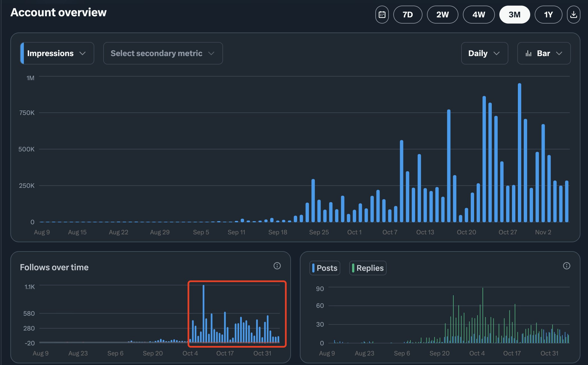
Task: Select the 3M time range option
Action: pyautogui.click(x=514, y=15)
